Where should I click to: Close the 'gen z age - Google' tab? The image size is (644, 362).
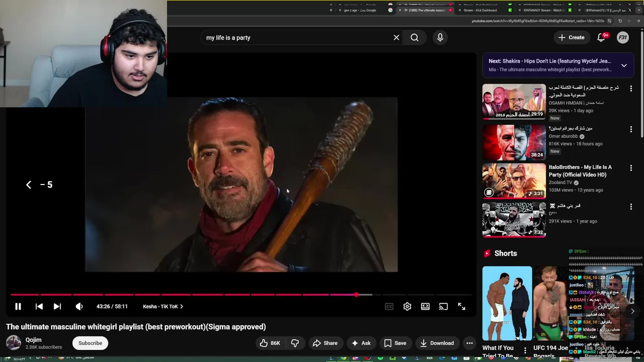340,10
